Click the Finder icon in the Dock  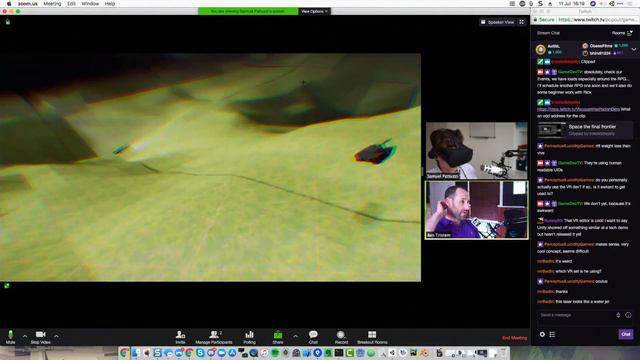(x=136, y=353)
